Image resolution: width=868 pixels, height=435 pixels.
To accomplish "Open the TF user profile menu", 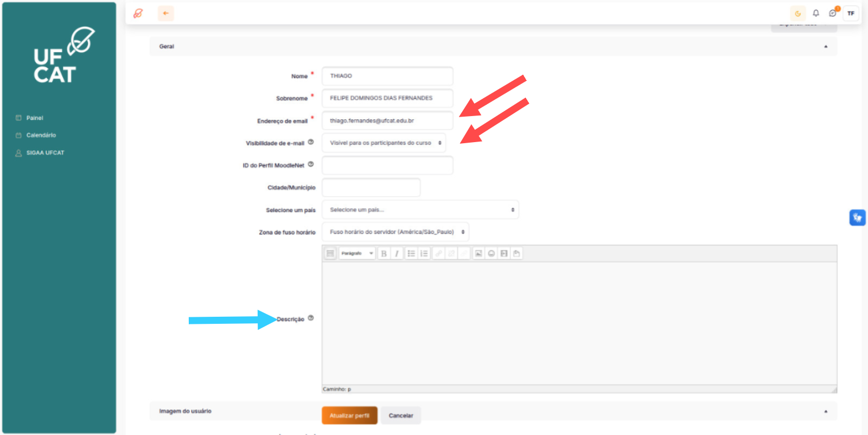I will [x=851, y=14].
